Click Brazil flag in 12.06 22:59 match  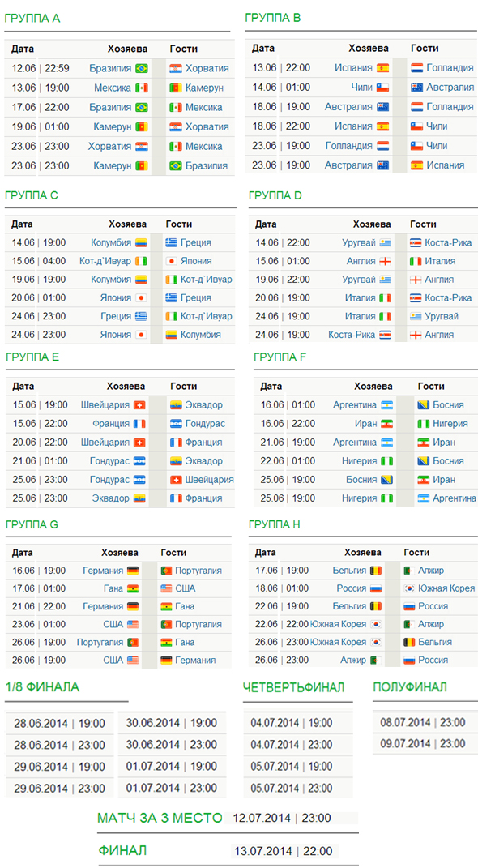[x=142, y=69]
